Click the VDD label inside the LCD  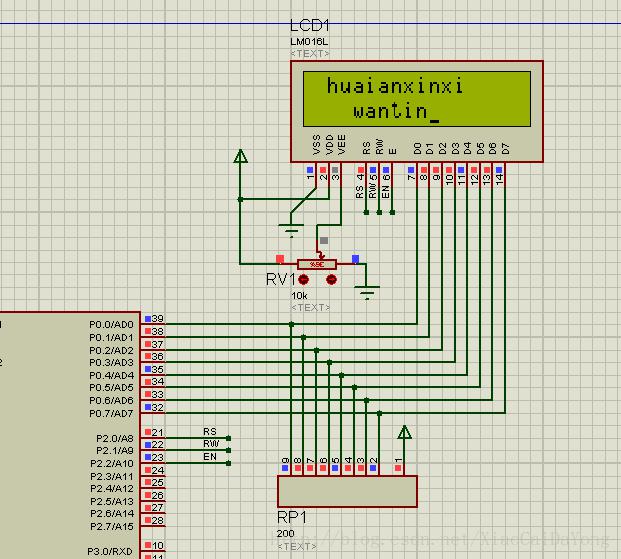[329, 145]
